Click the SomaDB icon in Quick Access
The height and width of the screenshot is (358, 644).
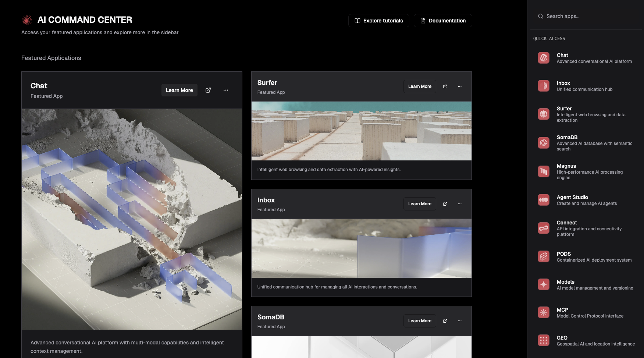[543, 143]
